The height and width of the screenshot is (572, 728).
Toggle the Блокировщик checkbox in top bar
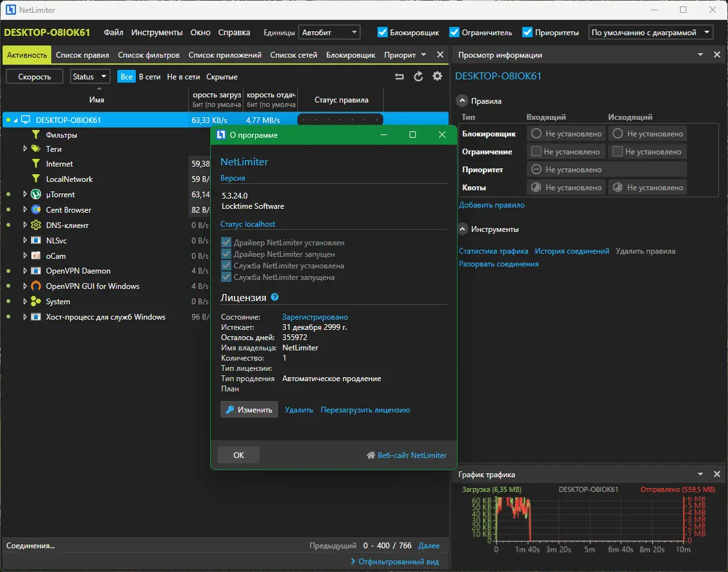pyautogui.click(x=383, y=32)
